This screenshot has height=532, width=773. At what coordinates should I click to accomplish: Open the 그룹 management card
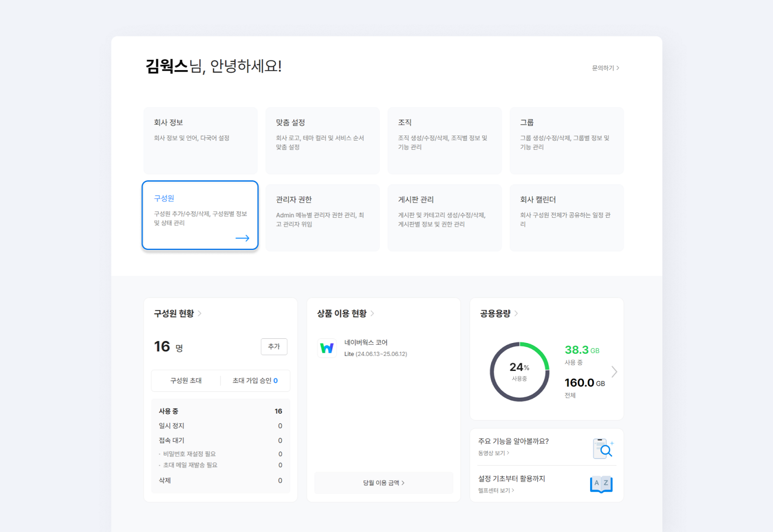coord(566,140)
